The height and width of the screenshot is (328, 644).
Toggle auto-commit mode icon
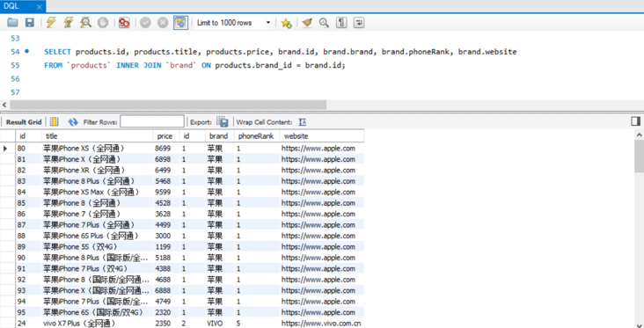(180, 23)
